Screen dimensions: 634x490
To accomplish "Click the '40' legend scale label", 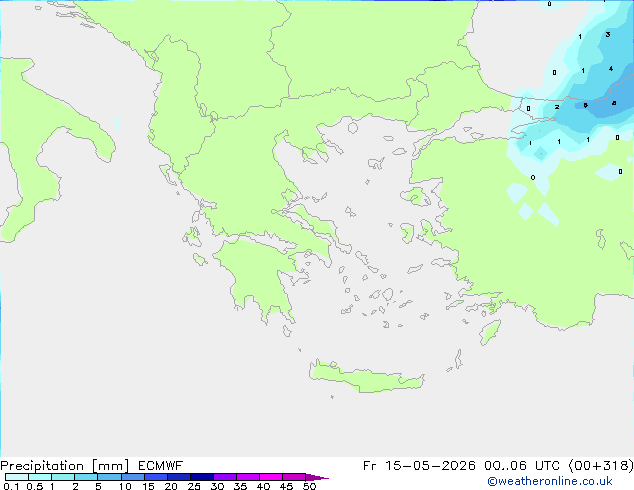I will [x=263, y=486].
